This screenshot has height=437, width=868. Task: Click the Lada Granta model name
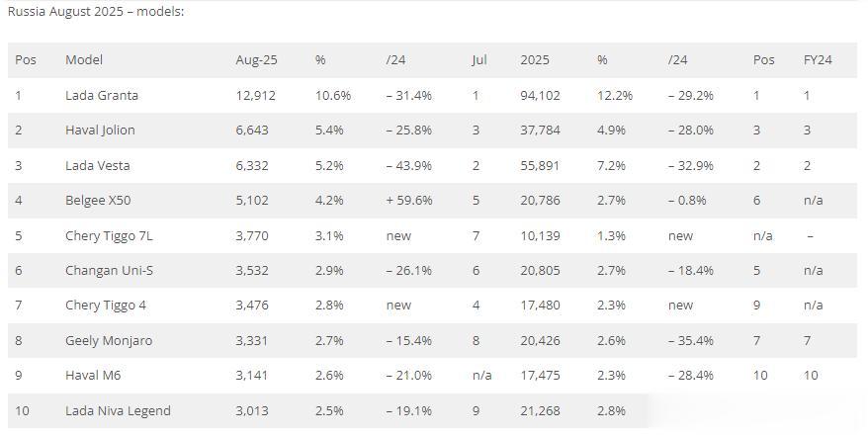102,96
